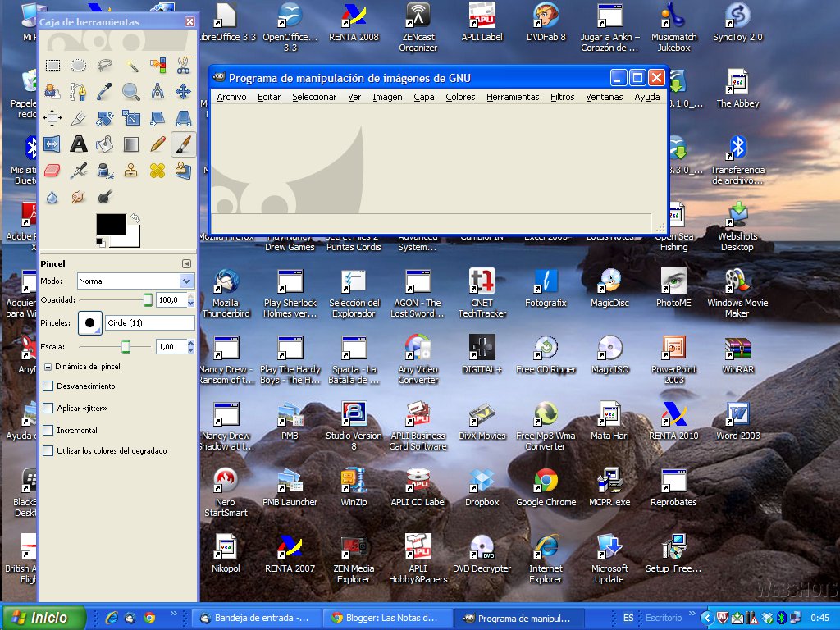Screen dimensions: 840x630
Task: Click the Escala spinner arrows
Action: click(x=190, y=347)
